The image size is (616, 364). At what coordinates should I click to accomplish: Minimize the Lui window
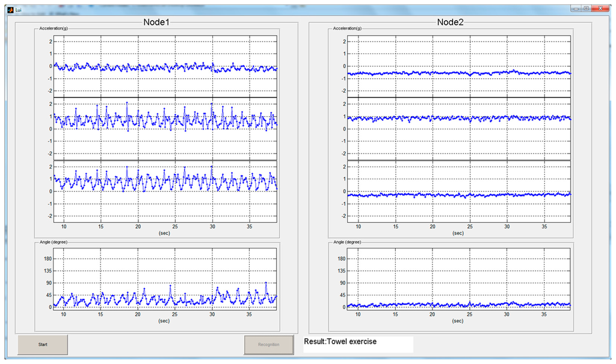pos(575,8)
